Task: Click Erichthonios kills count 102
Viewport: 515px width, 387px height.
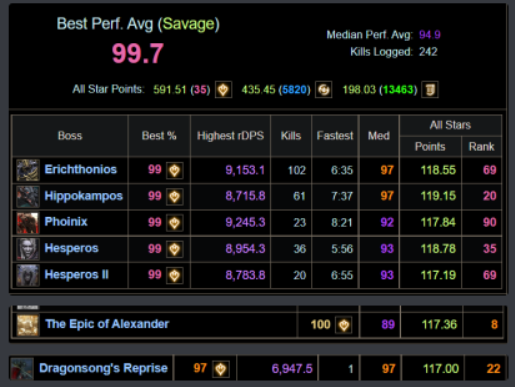Action: (297, 170)
